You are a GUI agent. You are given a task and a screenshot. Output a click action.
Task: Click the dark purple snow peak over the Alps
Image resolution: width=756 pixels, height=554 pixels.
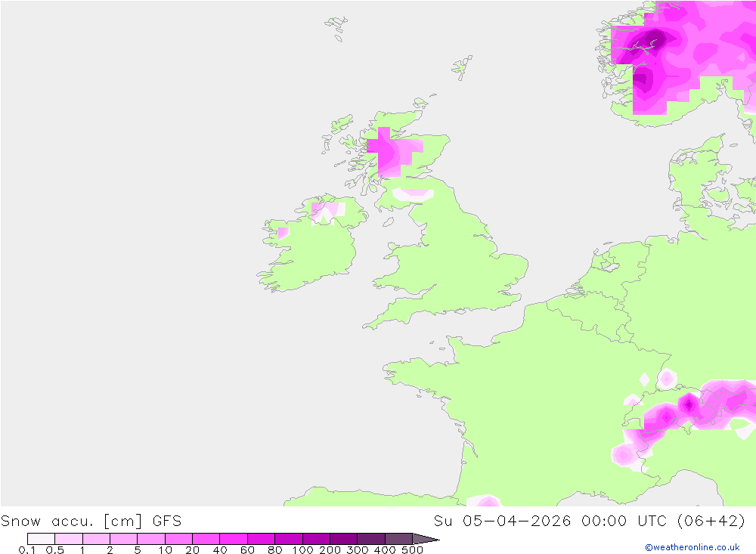[689, 404]
